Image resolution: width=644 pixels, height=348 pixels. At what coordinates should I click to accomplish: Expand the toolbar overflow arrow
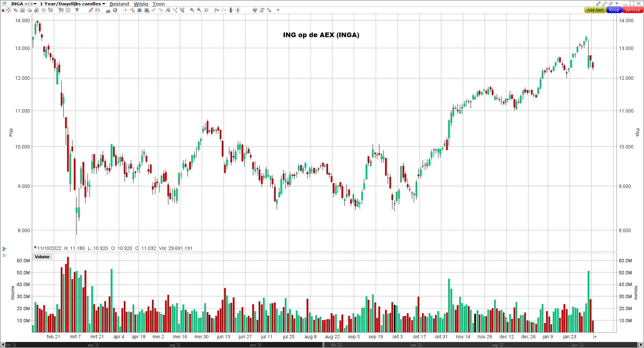(x=278, y=10)
